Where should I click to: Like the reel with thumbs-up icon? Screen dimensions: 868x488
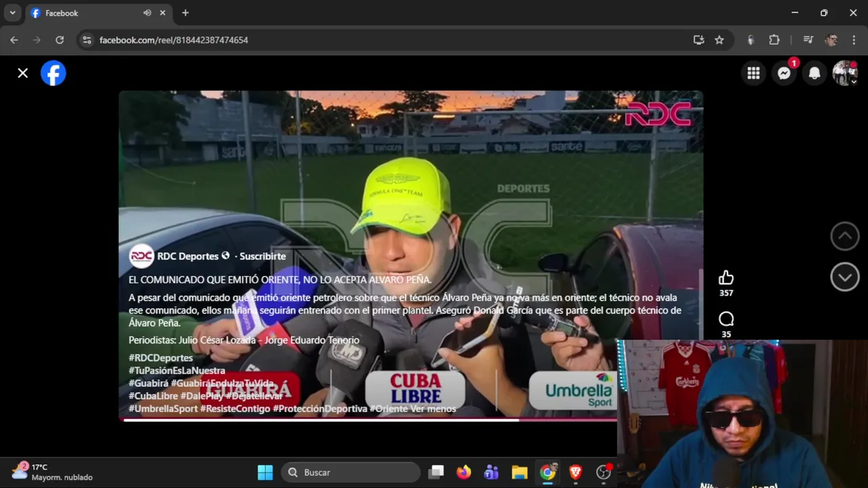point(726,277)
